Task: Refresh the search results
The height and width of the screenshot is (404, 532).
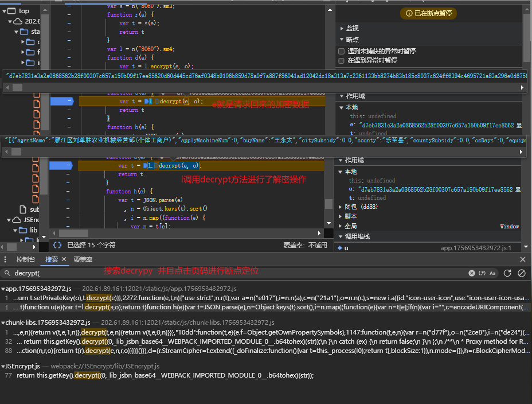Action: click(x=507, y=273)
